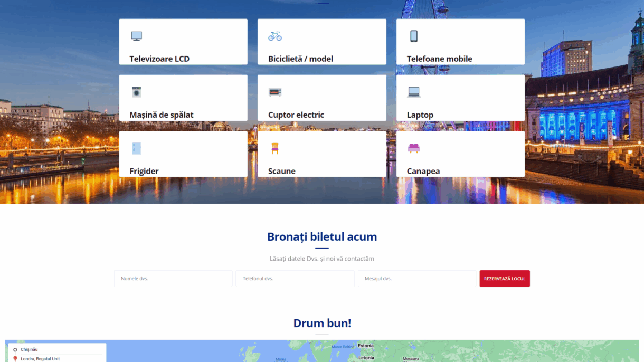Open the Bicicletă / model card title
The image size is (644, 362).
[300, 59]
